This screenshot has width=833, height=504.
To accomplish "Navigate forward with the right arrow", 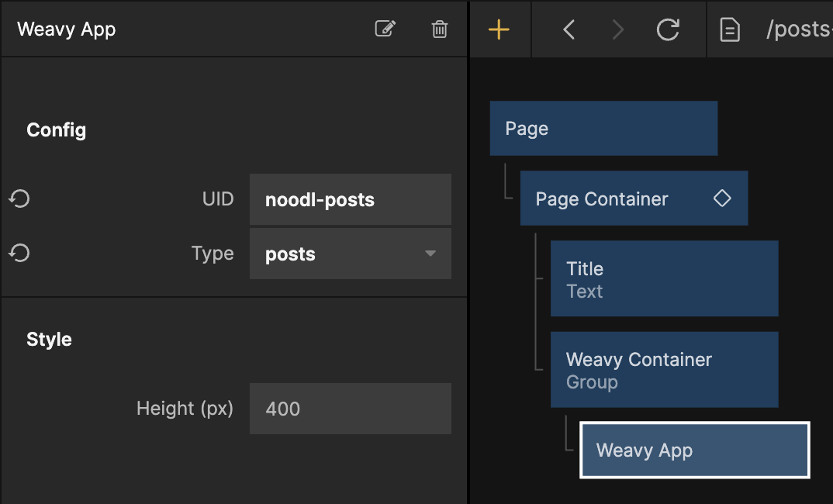I will (x=617, y=29).
